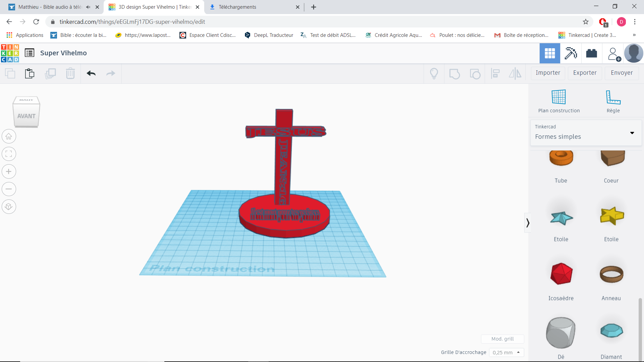
Task: Select the Group tool
Action: [x=454, y=73]
